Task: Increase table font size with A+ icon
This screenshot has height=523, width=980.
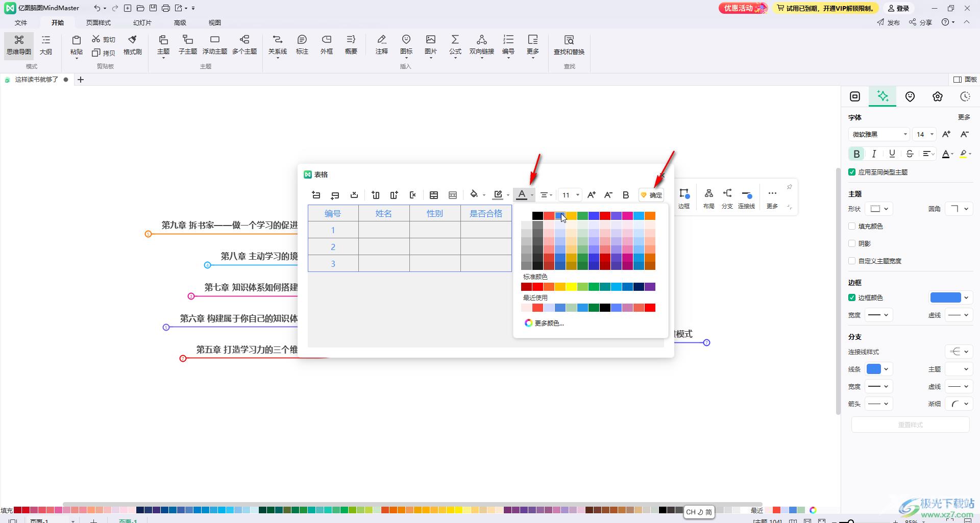Action: click(x=591, y=195)
